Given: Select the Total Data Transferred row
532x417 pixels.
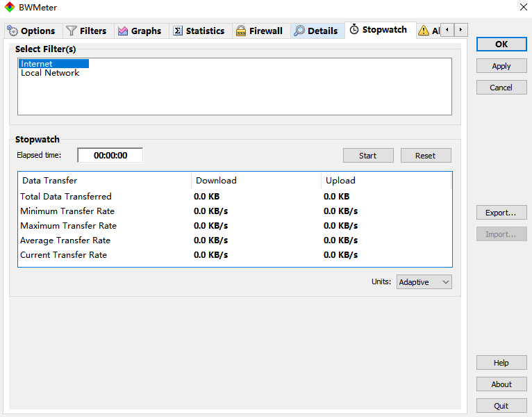Looking at the screenshot, I should point(235,196).
